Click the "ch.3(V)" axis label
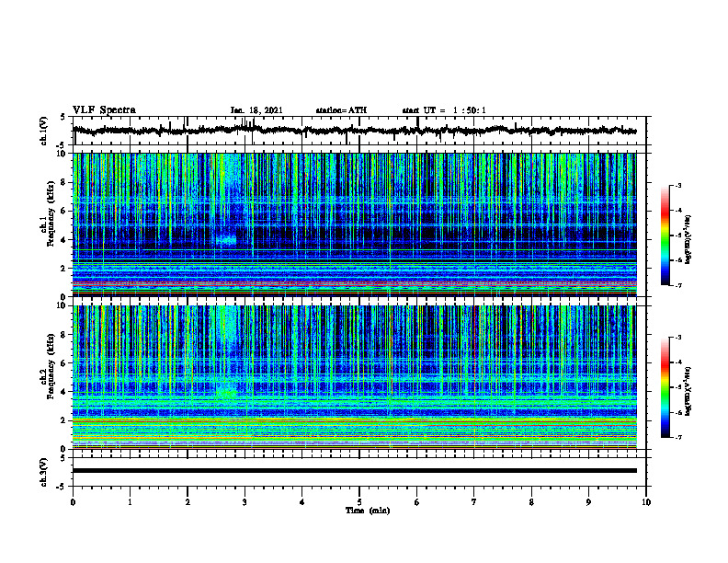Image resolution: width=728 pixels, height=563 pixels. (x=44, y=472)
